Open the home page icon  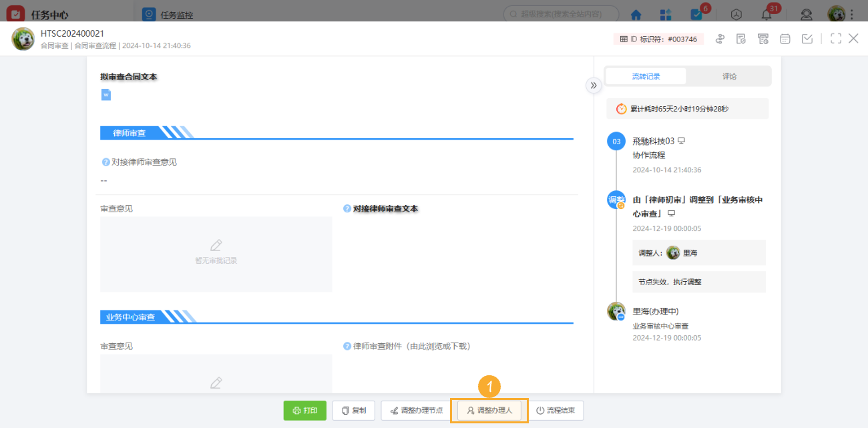(636, 14)
